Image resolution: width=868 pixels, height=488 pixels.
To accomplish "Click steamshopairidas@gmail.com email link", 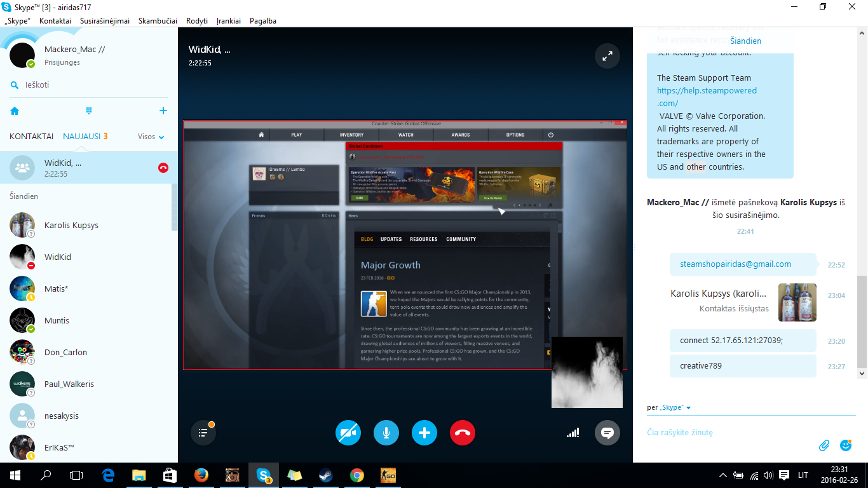I will point(735,264).
